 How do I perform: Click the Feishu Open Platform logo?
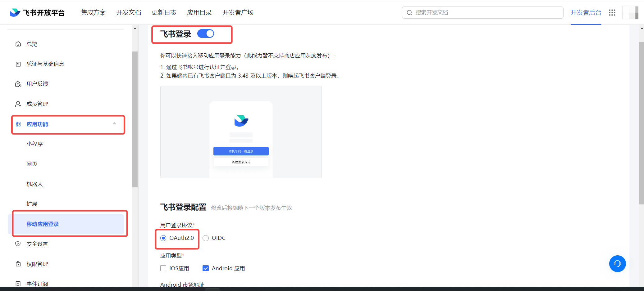pyautogui.click(x=37, y=13)
